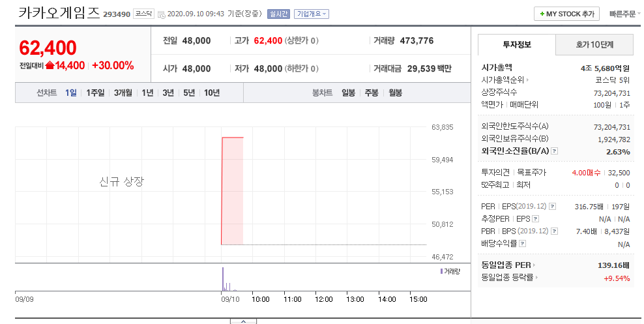Show the 주봉 candlestick chart
Viewport: 644px width, 324px height.
coord(372,93)
